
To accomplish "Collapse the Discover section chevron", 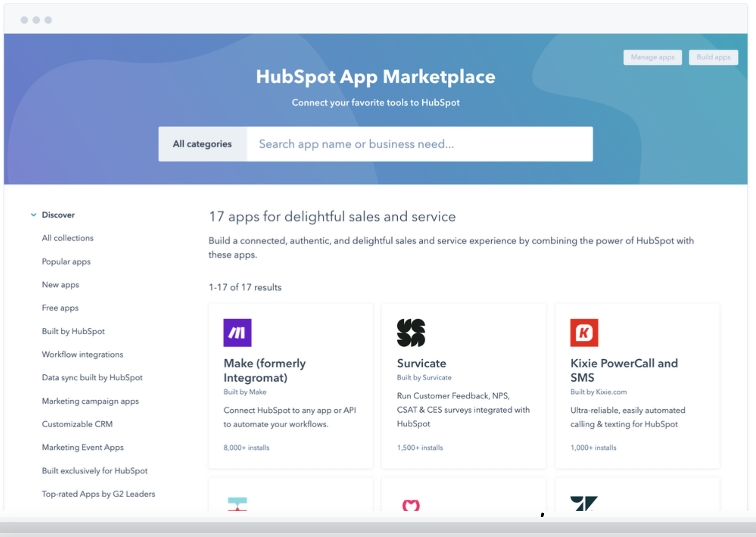I will (x=34, y=215).
